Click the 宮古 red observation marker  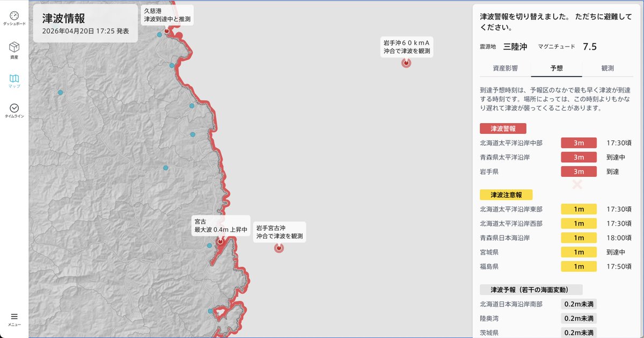[x=220, y=242]
